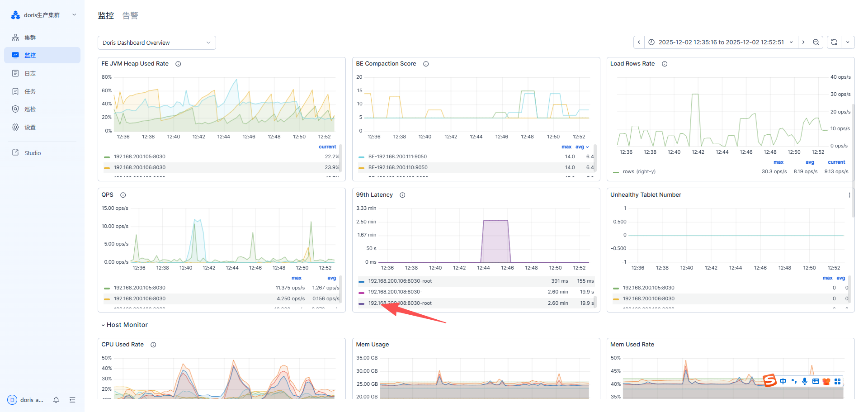Click purple 192.168.200.108:8030-root legend color swatch

(361, 303)
